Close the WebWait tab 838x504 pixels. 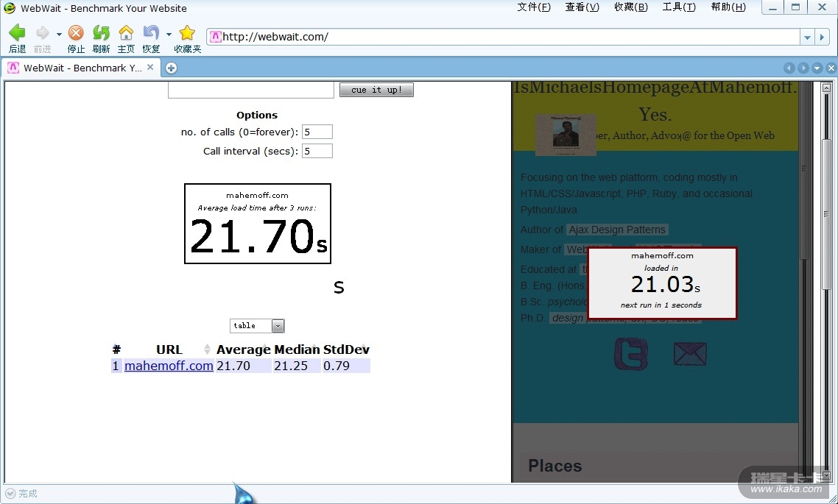[x=150, y=67]
